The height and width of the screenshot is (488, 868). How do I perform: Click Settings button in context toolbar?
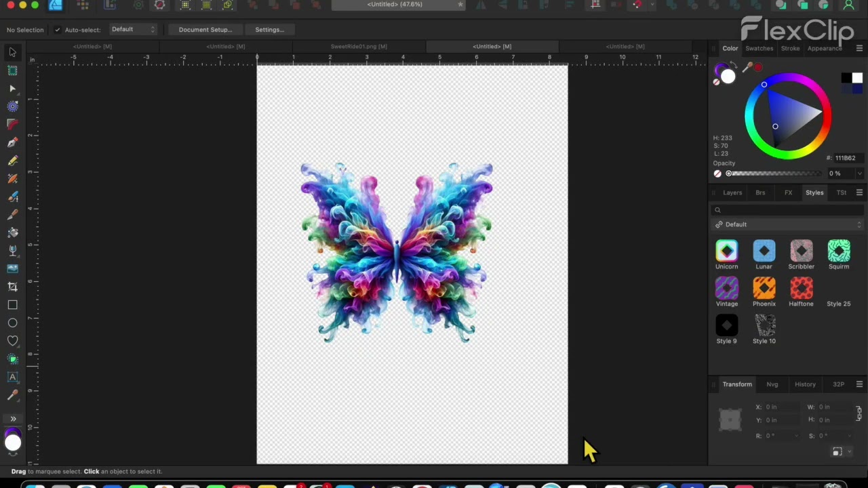(x=269, y=30)
